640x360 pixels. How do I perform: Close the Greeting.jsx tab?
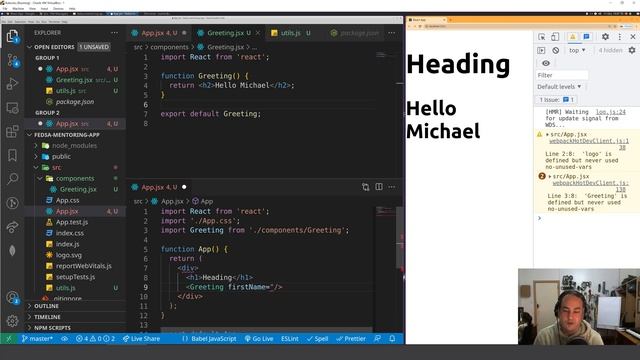pos(258,33)
